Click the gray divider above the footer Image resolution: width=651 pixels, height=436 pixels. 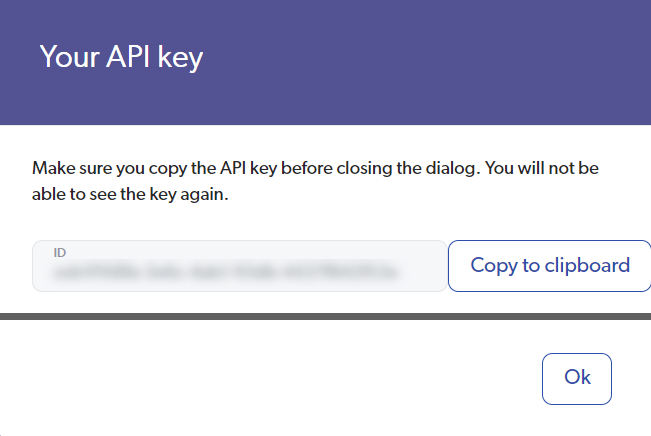[325, 316]
